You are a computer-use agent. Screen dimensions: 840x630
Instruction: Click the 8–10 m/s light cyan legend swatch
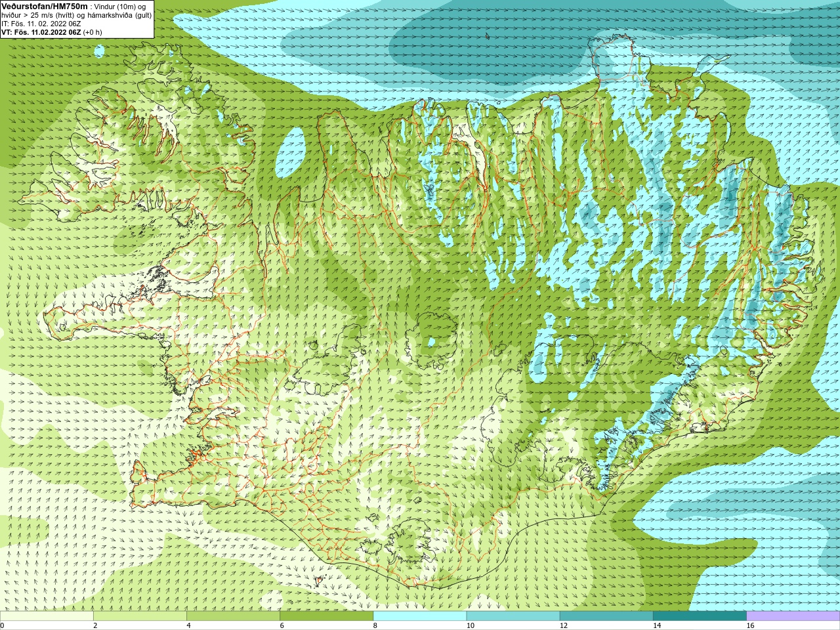click(x=420, y=616)
